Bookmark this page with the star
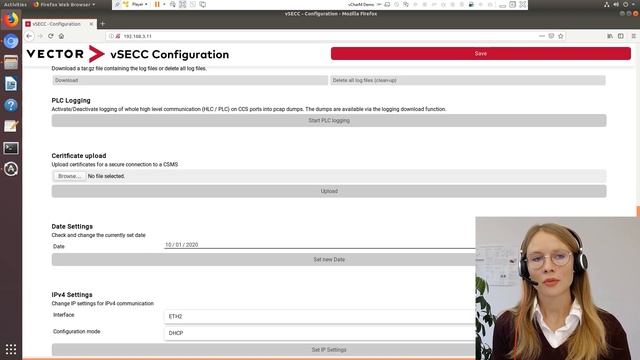The image size is (640, 360). pos(561,36)
